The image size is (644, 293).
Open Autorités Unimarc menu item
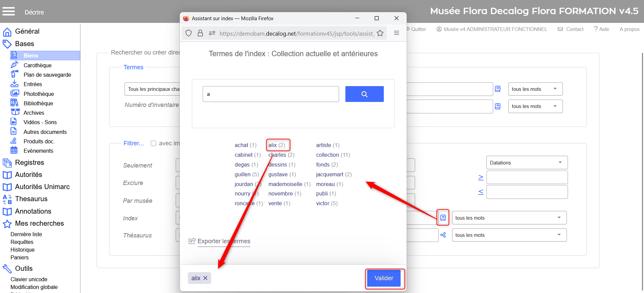tap(42, 187)
